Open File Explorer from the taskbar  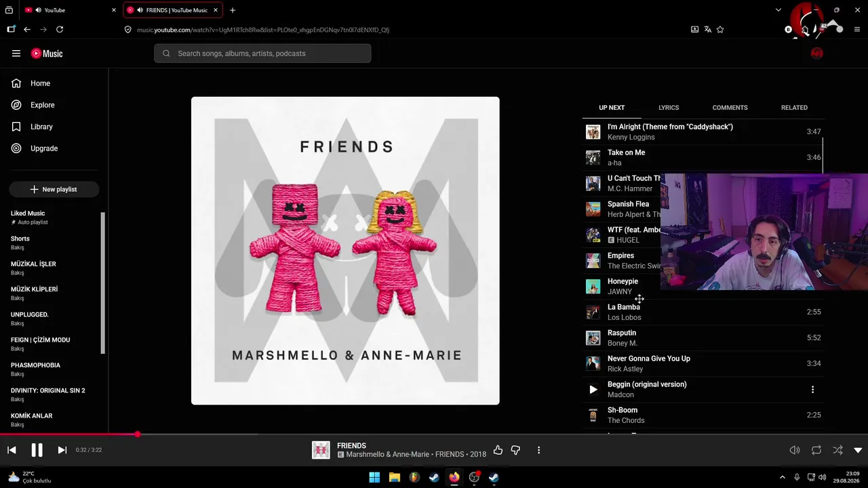click(x=394, y=477)
